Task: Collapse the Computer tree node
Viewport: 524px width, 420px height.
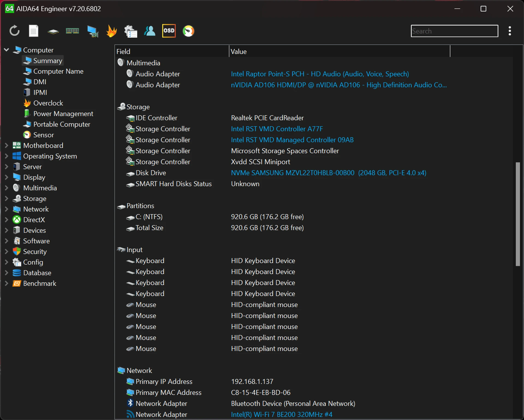Action: pos(7,50)
